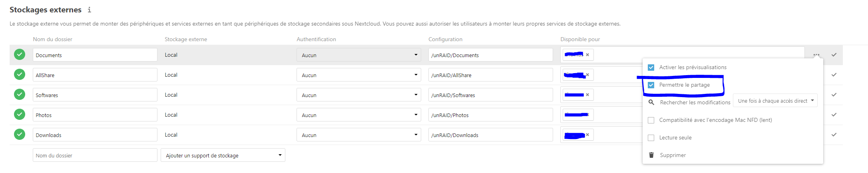Enable Lecture seule checkbox
Screen dimensions: 868x173
(x=651, y=138)
